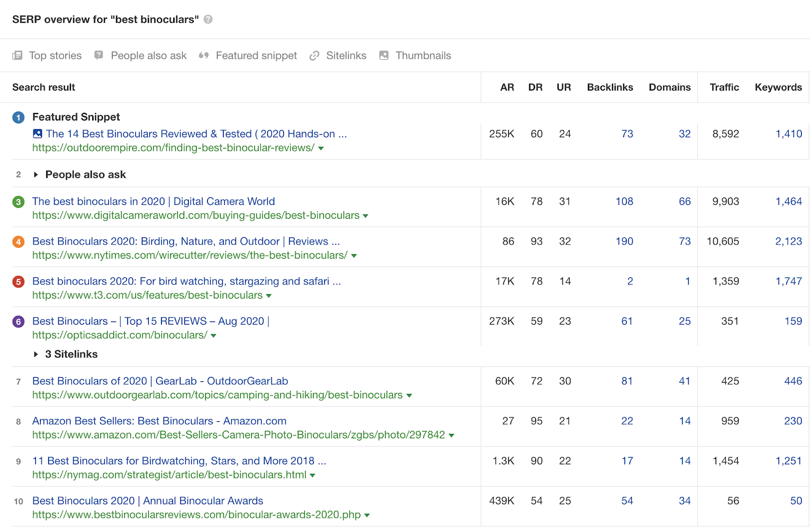Image resolution: width=810 pixels, height=532 pixels.
Task: Click backlinks count 190 for nytimes result
Action: coord(624,241)
